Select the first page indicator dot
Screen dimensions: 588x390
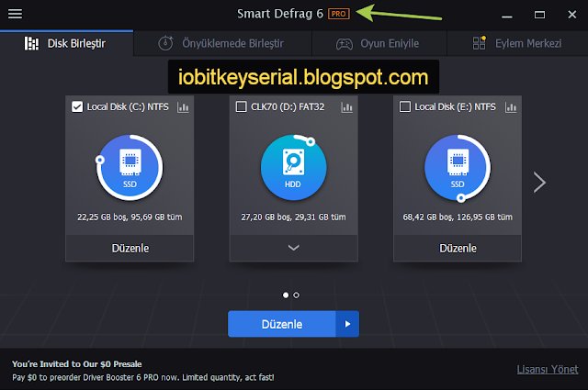286,295
